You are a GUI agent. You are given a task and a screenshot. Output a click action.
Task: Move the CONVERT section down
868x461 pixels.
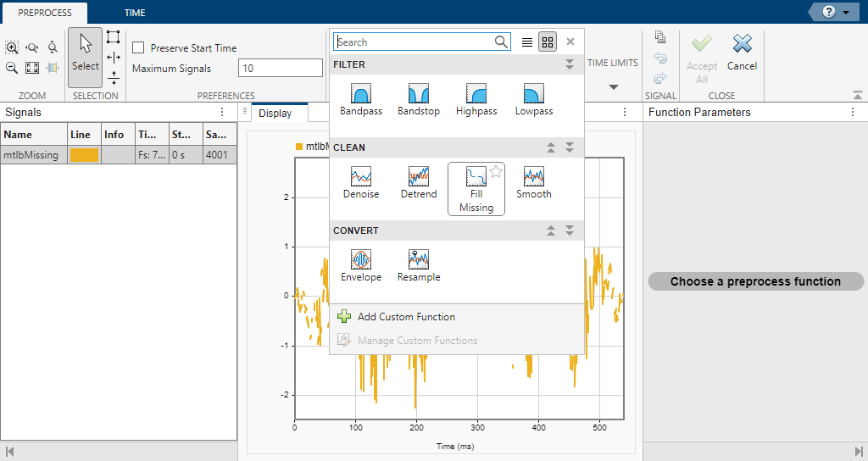[x=570, y=230]
